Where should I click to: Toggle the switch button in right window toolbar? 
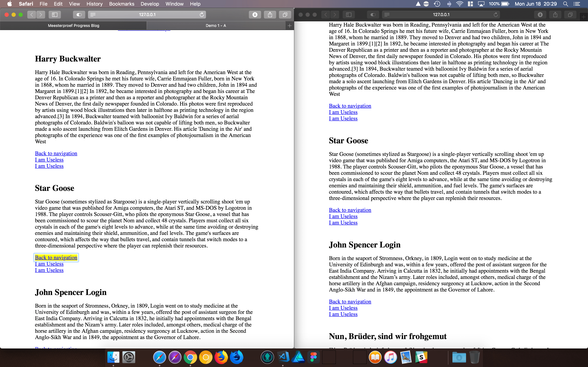click(x=373, y=15)
